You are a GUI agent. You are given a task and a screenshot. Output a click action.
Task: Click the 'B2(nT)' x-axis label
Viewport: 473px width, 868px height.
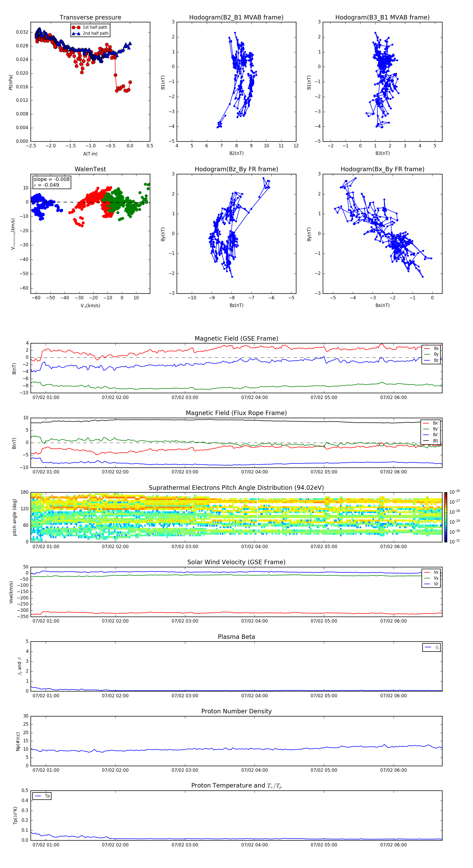pyautogui.click(x=236, y=153)
